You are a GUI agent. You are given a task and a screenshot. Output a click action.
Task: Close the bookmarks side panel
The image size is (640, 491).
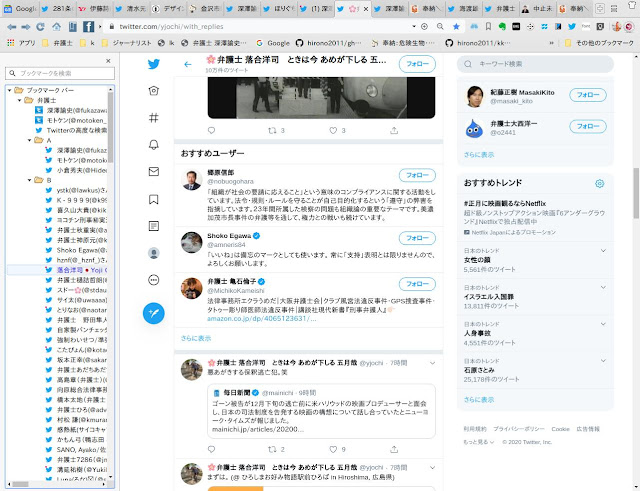click(x=108, y=61)
